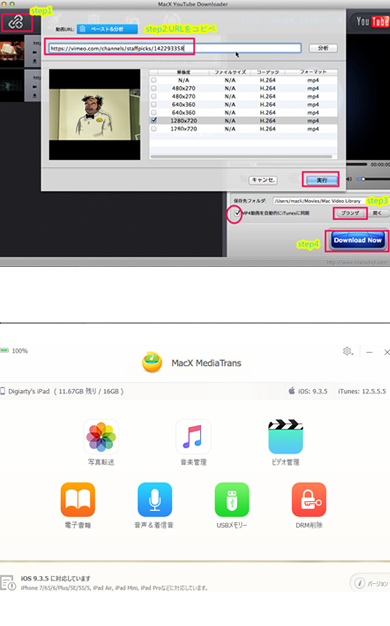Toggle auto-add MP4 to iTunes checkbox
Screen dimensions: 390x626
238,213
